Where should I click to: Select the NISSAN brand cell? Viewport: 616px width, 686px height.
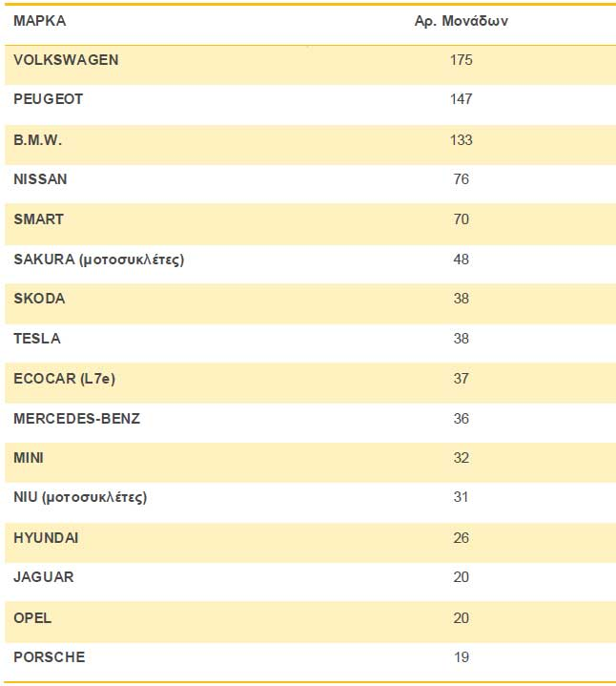coord(40,179)
